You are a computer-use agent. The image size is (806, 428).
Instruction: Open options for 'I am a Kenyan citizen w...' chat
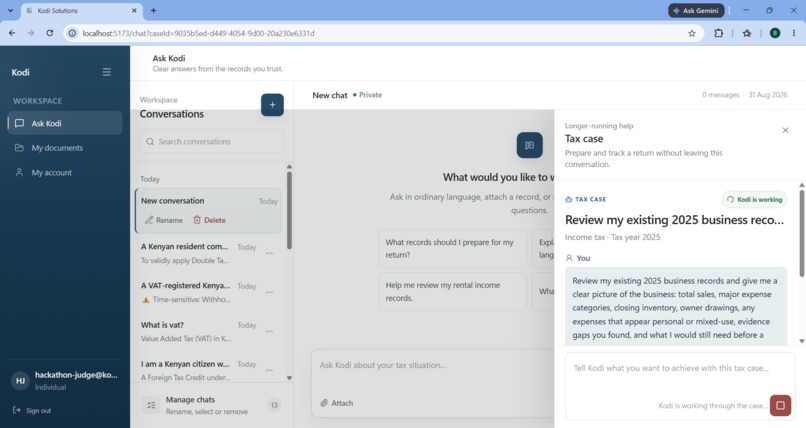pyautogui.click(x=269, y=370)
